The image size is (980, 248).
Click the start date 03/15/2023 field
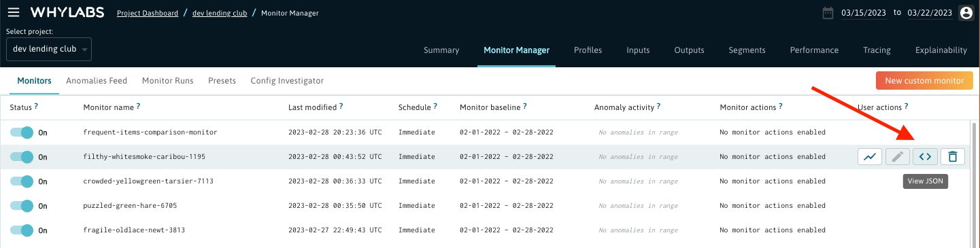(x=864, y=13)
